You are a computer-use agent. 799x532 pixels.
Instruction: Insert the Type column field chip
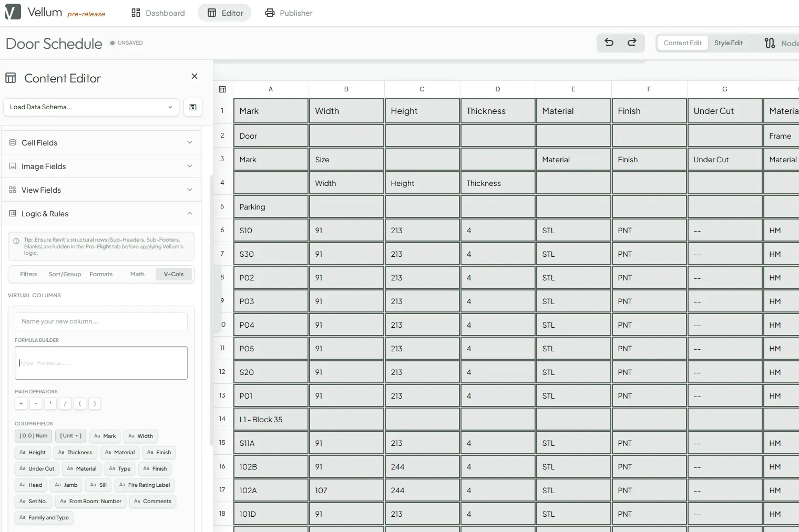[119, 468]
